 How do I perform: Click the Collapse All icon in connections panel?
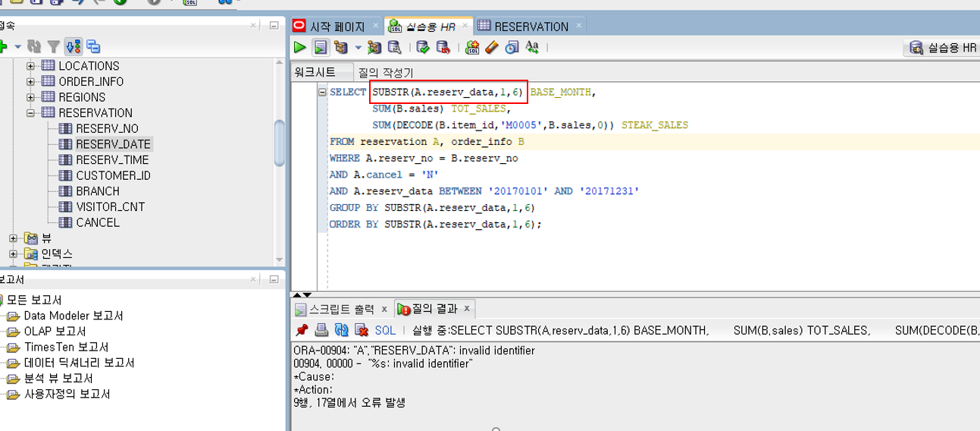(x=93, y=47)
